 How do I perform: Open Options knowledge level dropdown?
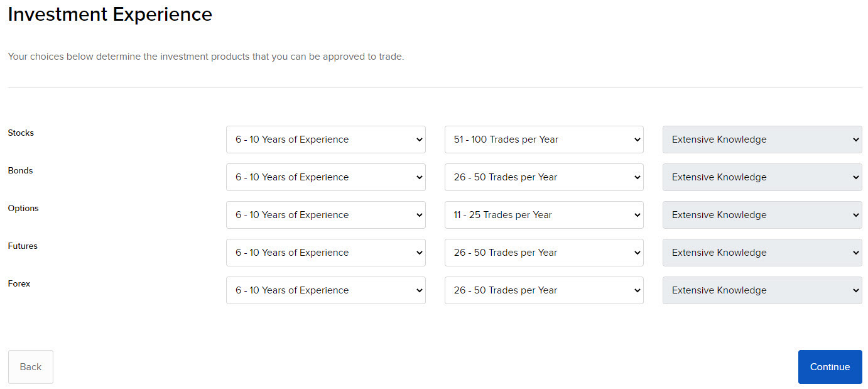[762, 215]
